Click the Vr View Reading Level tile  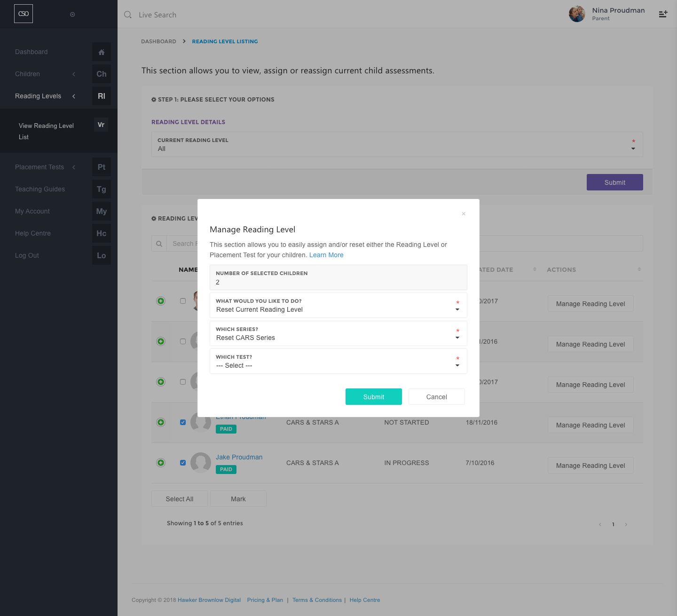(x=101, y=125)
